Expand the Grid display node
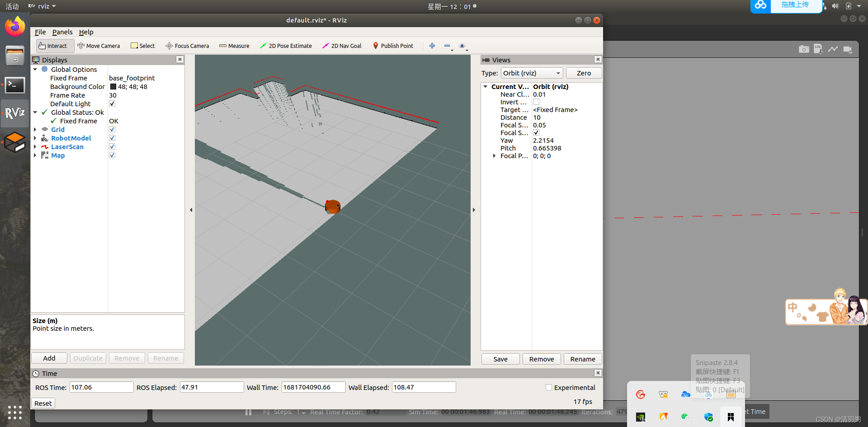 pyautogui.click(x=35, y=129)
